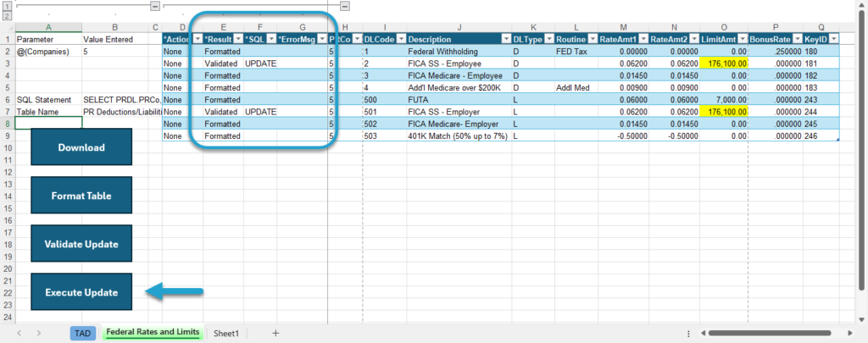Click the Download button

pyautogui.click(x=81, y=147)
